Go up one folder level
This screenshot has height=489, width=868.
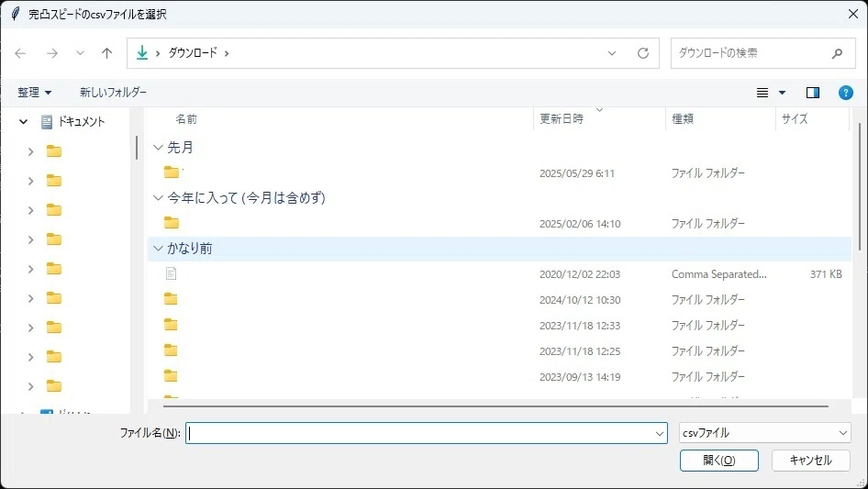tap(106, 53)
